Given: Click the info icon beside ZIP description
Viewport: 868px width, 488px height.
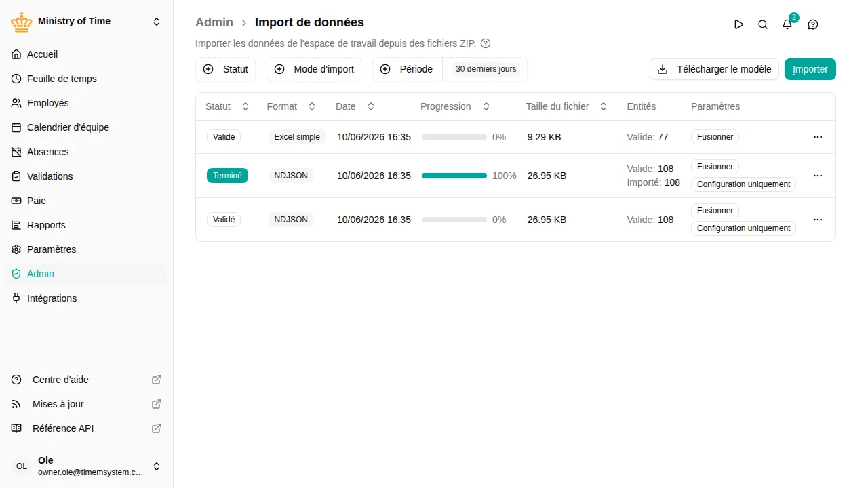Looking at the screenshot, I should coord(486,43).
